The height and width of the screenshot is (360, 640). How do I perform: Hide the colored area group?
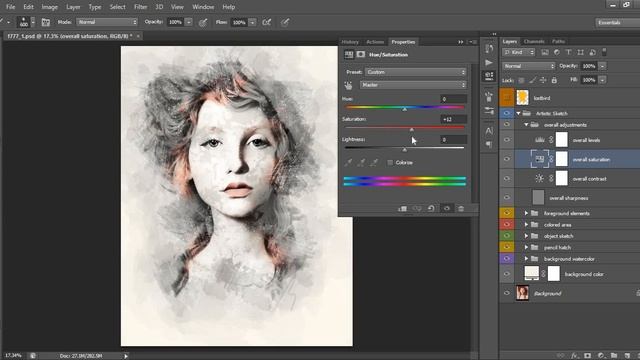click(507, 224)
